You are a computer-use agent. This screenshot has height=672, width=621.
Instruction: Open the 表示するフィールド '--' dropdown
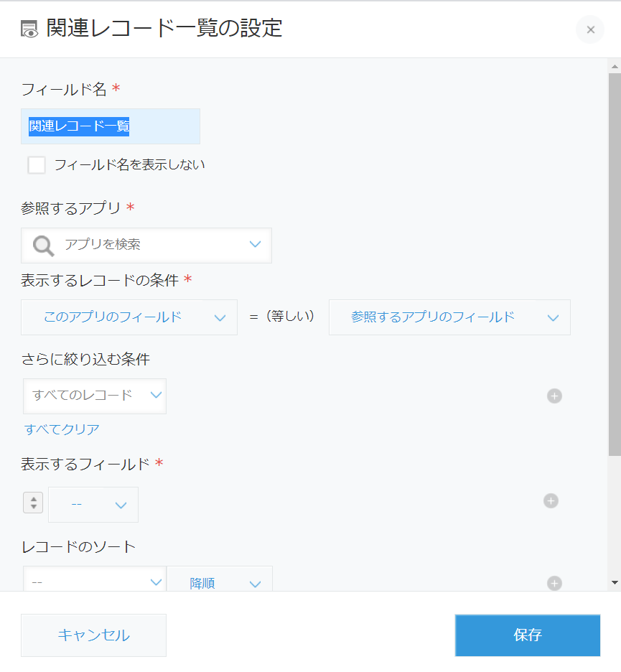coord(93,505)
